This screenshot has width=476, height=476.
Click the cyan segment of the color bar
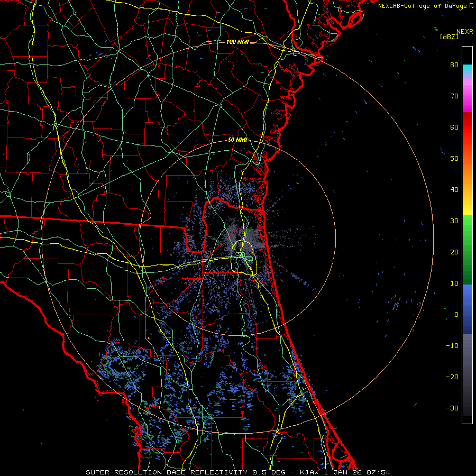pyautogui.click(x=467, y=69)
